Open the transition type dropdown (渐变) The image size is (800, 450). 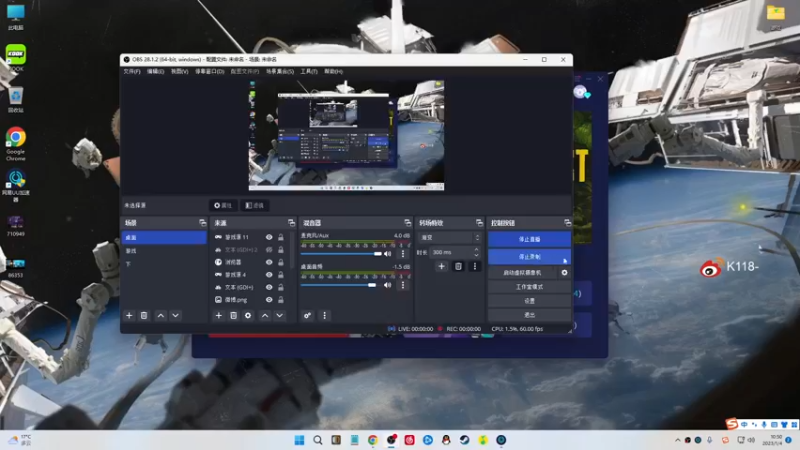click(x=449, y=238)
